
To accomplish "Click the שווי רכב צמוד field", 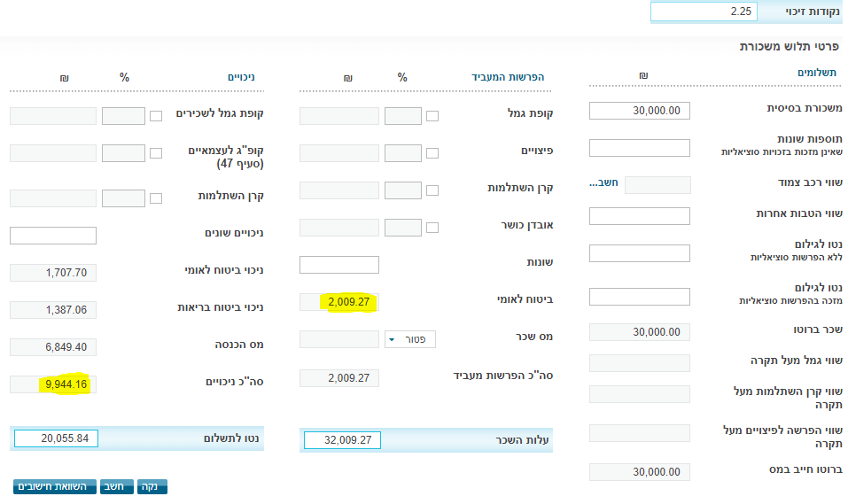I will click(x=657, y=185).
